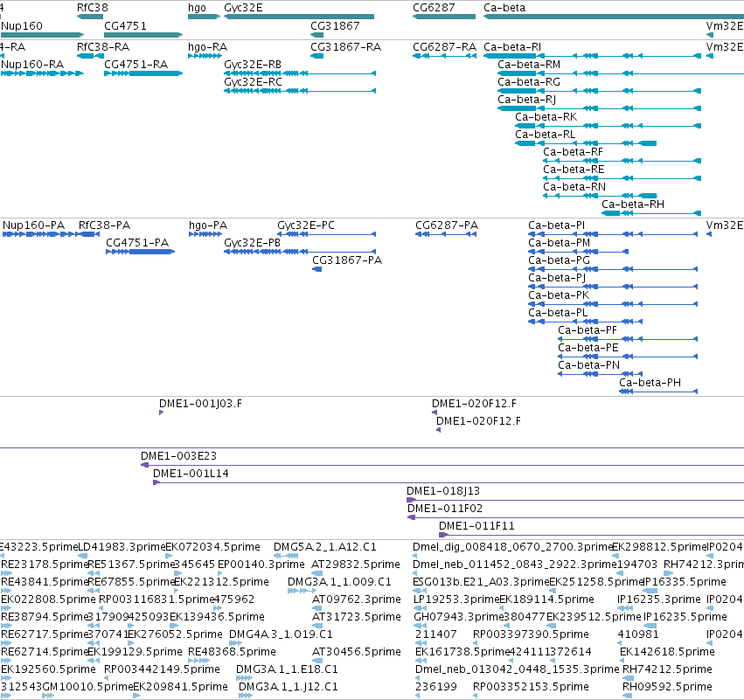Click transcript label Ca-beta-RE
744x700 pixels.
(x=574, y=170)
